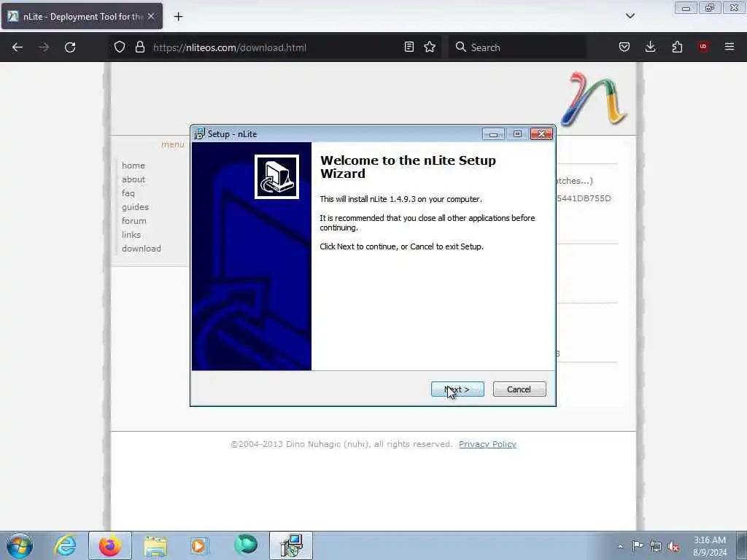Reload the page in Firefox

tap(70, 47)
